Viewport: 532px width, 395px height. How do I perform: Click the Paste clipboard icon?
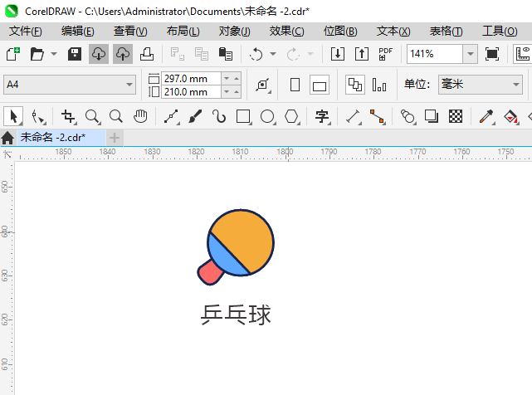[x=225, y=54]
